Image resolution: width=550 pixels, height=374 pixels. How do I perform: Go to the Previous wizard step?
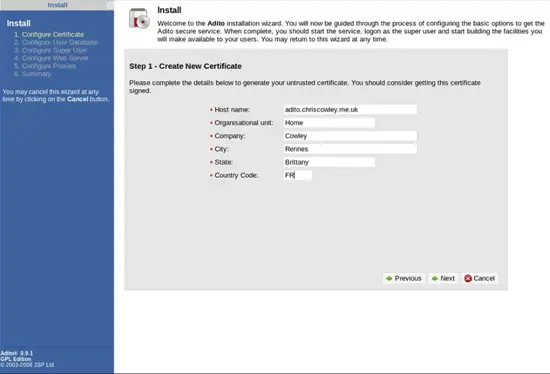coord(404,279)
